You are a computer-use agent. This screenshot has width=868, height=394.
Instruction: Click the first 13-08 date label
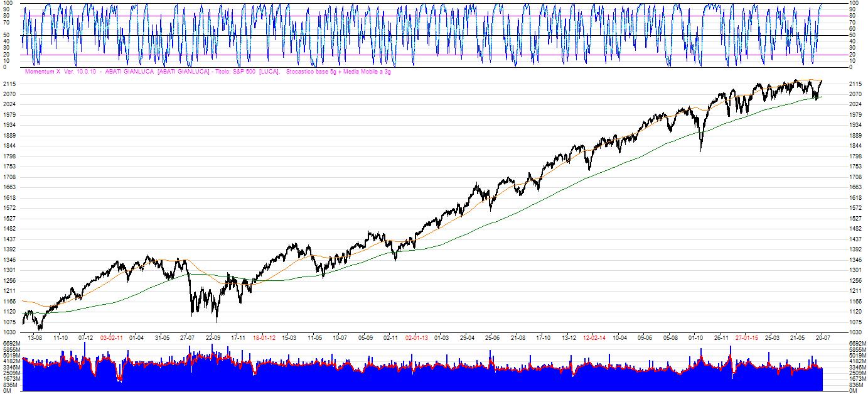[x=35, y=337]
